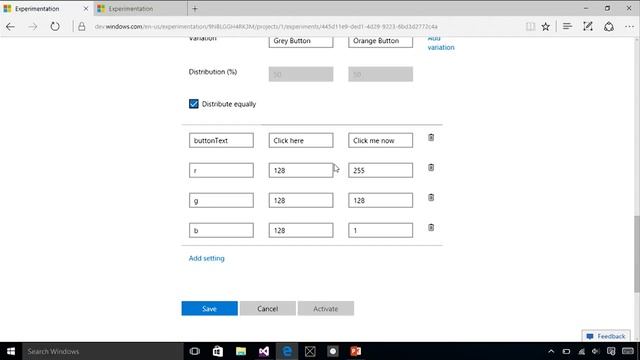This screenshot has height=360, width=640.
Task: Save the experiment
Action: (209, 309)
